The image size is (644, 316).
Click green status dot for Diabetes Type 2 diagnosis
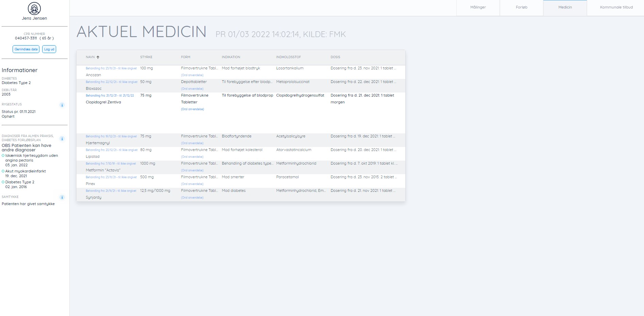point(3,182)
